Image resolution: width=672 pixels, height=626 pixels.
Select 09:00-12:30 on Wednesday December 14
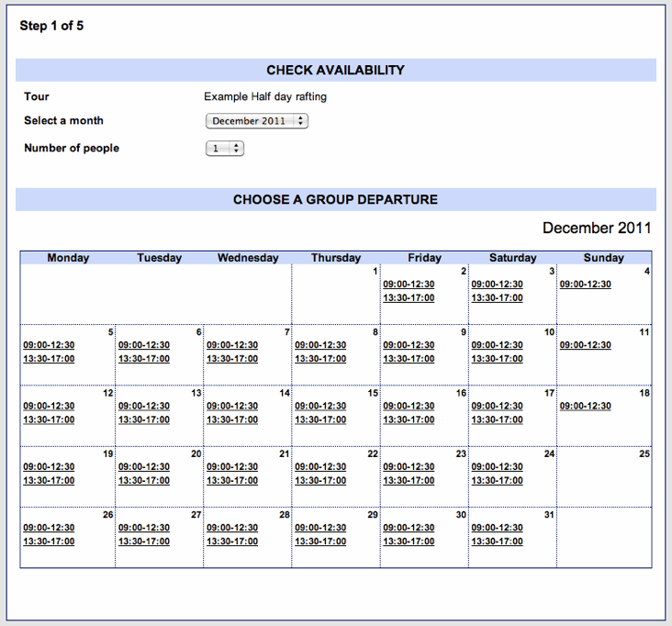(232, 407)
